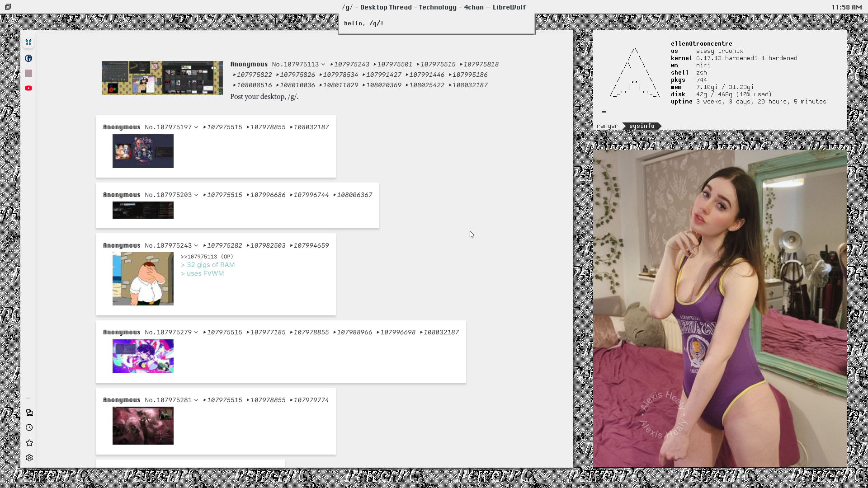Show browsing history sidebar panel
868x488 pixels.
pos(29,427)
